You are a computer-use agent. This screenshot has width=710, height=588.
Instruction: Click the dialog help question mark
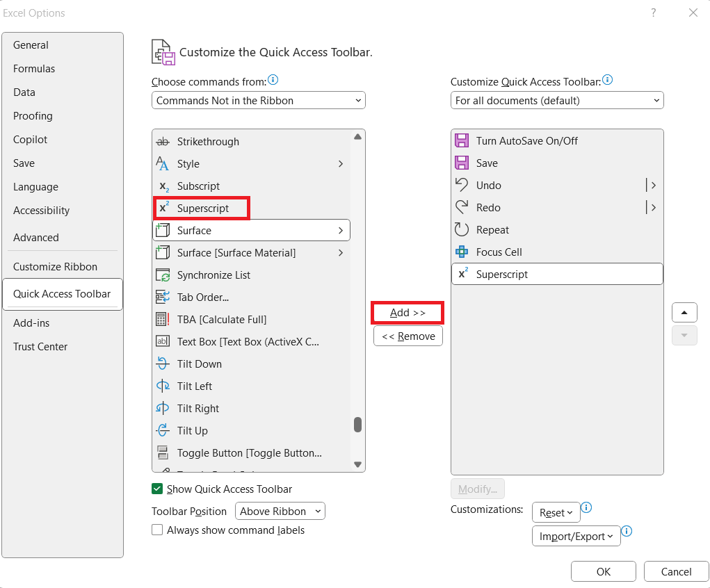point(653,13)
